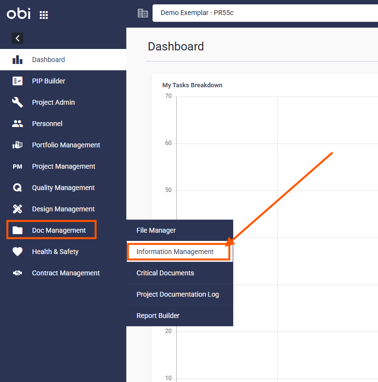The image size is (378, 382).
Task: Click the PIP Builder checklist icon
Action: (17, 81)
